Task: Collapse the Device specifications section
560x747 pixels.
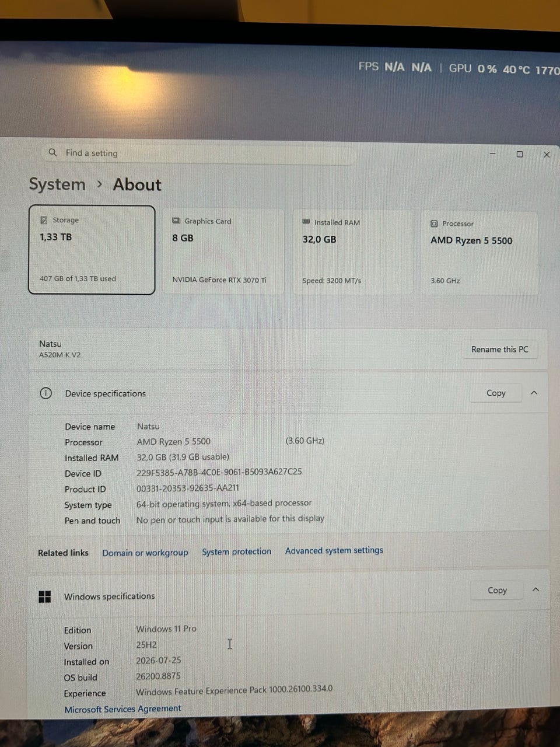Action: pos(534,393)
